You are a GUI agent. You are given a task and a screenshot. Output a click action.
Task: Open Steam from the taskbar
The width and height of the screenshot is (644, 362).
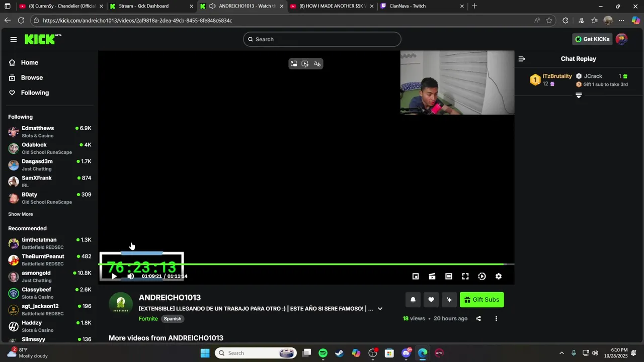click(340, 353)
